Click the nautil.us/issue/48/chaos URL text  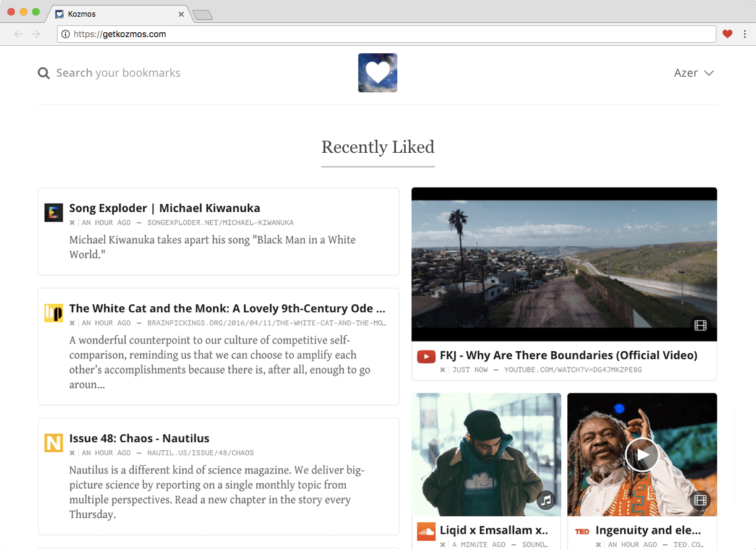pyautogui.click(x=200, y=453)
